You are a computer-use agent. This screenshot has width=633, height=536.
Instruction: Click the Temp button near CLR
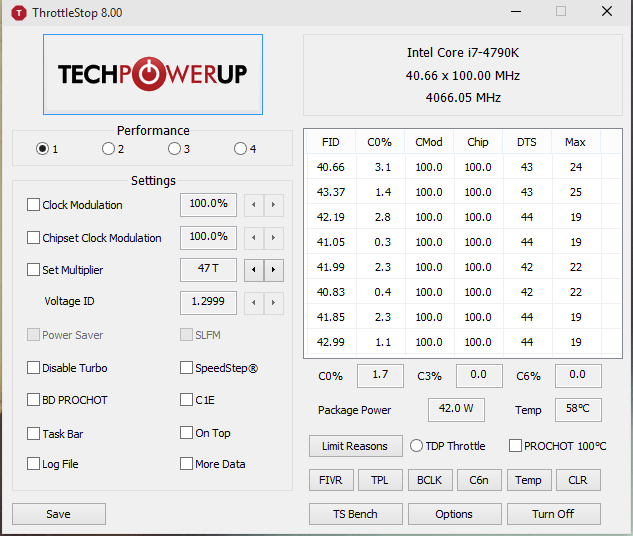pyautogui.click(x=529, y=480)
